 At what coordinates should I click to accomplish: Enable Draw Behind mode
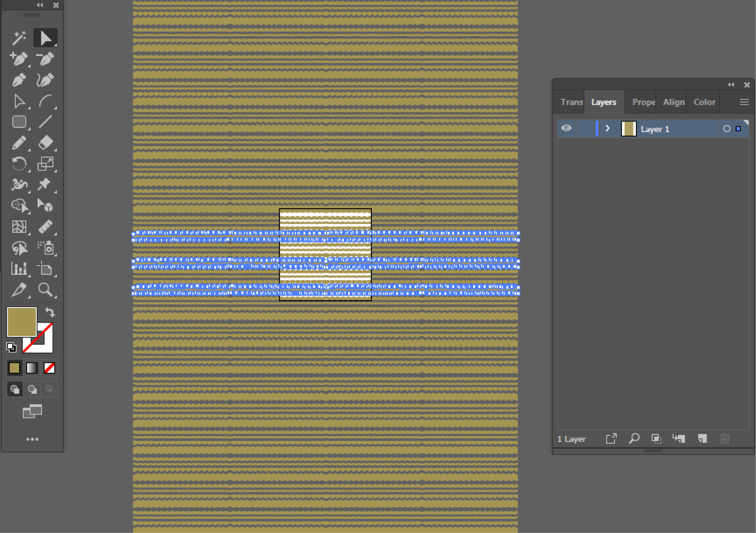click(32, 389)
